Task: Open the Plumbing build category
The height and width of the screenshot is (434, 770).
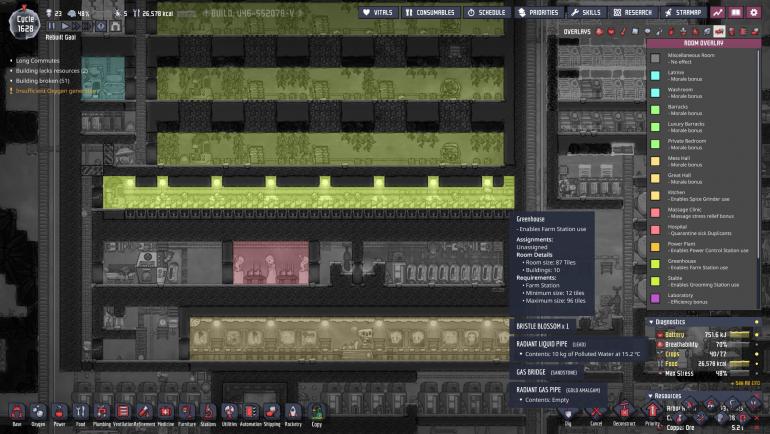Action: 101,411
